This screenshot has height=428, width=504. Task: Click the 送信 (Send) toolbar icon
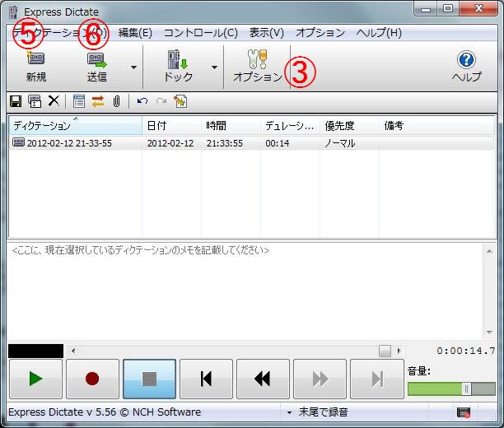[x=97, y=61]
